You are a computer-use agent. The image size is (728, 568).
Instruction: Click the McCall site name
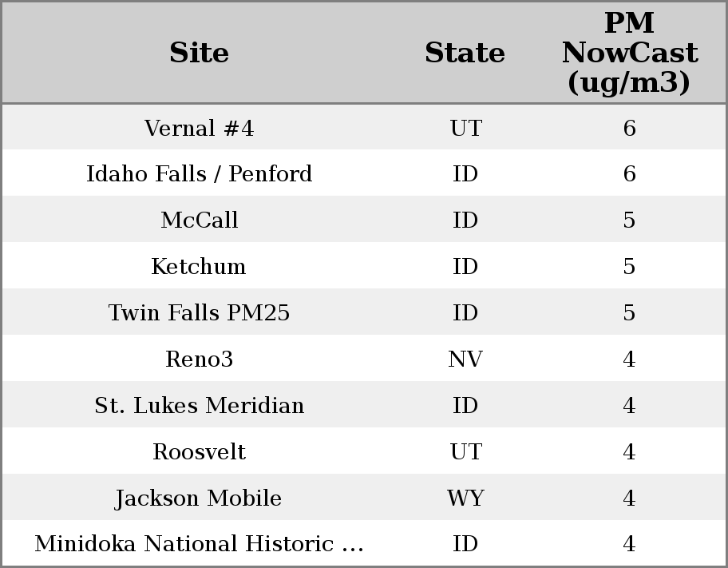tap(199, 220)
